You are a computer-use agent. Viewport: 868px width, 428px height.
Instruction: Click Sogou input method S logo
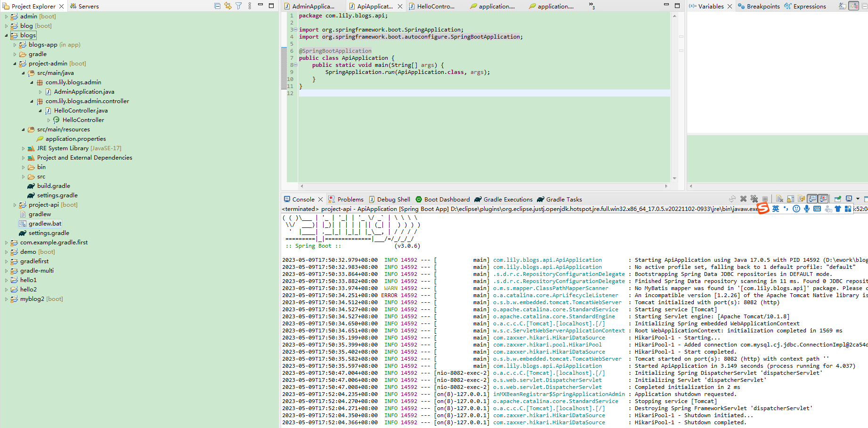tap(763, 209)
